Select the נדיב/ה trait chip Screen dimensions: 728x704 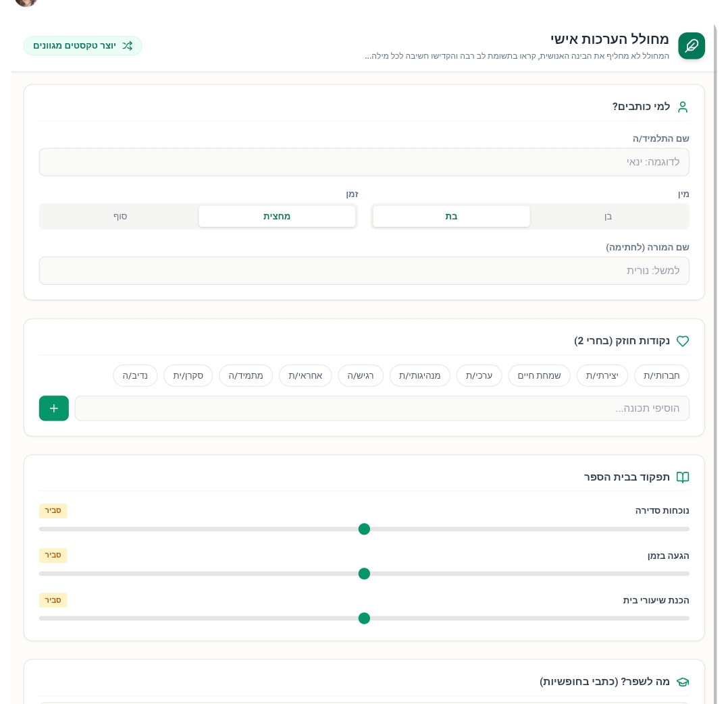135,376
